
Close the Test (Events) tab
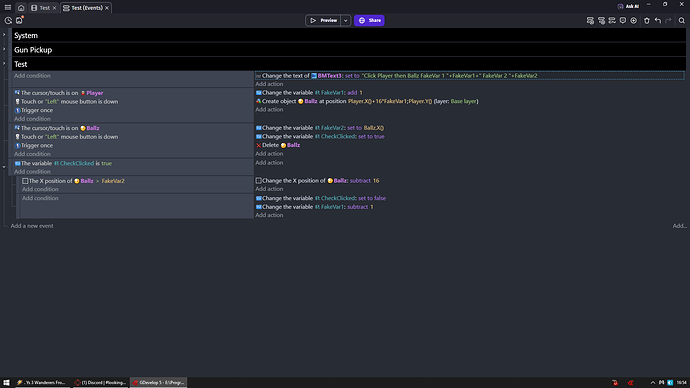[x=107, y=8]
